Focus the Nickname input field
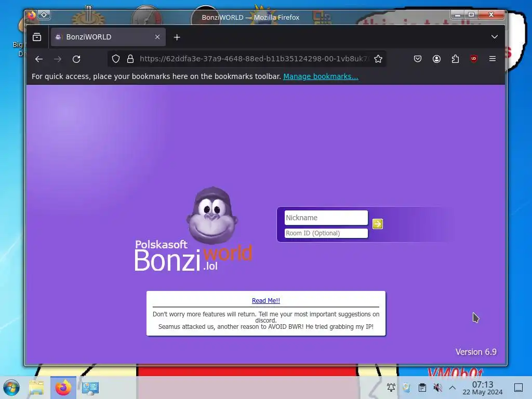 (326, 218)
